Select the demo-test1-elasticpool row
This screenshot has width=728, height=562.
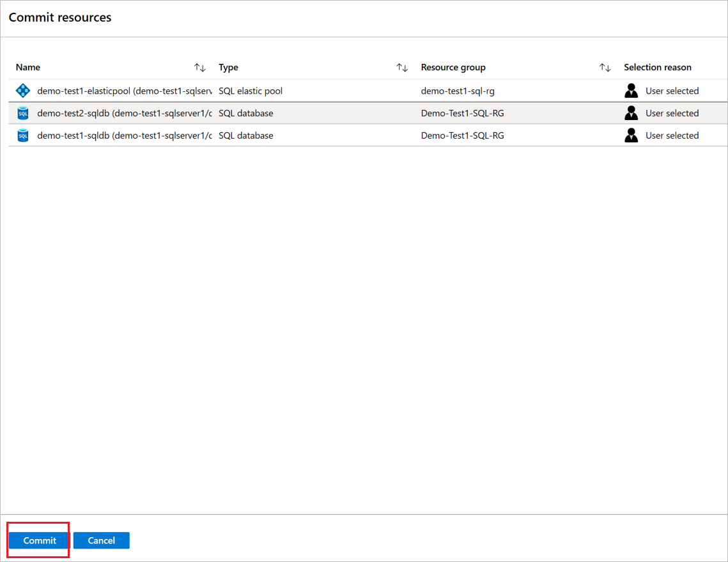pos(320,90)
